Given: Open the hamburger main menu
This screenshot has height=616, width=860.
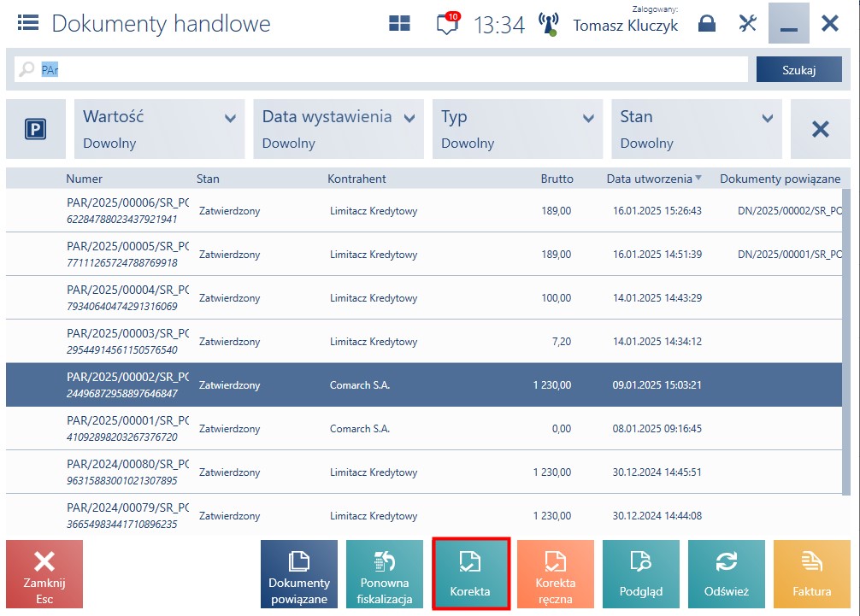Looking at the screenshot, I should (28, 23).
